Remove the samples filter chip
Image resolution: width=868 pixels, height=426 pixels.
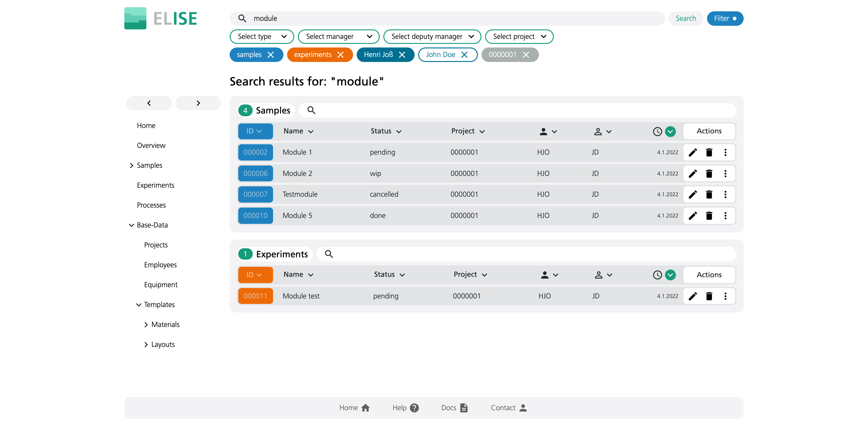coord(271,54)
